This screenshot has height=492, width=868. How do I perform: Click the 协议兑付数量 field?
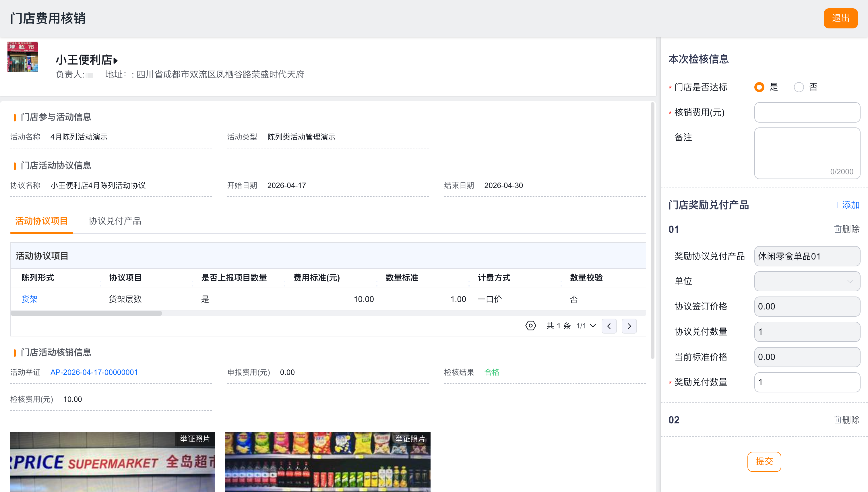(807, 332)
